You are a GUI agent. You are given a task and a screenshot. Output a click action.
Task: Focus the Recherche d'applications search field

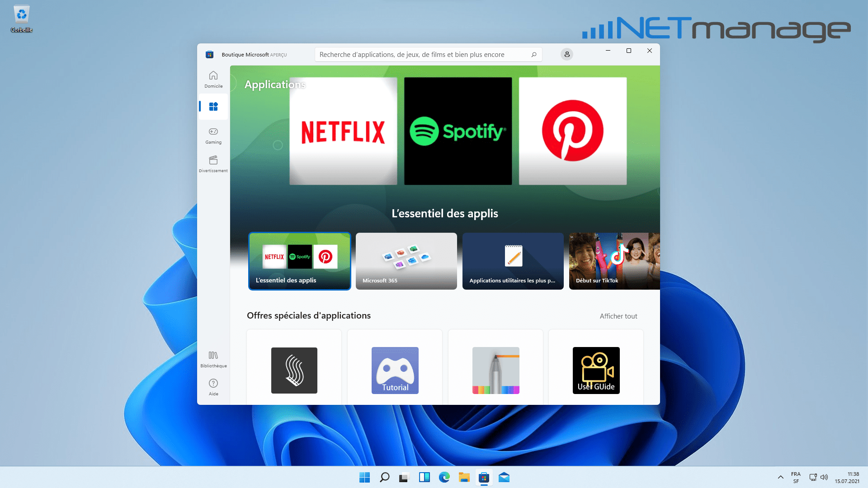[428, 55]
